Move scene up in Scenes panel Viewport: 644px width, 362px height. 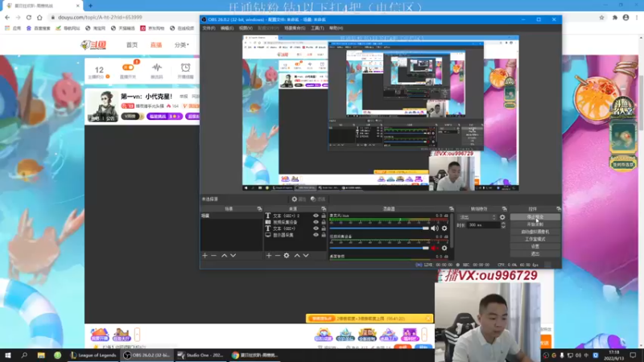[x=225, y=255]
